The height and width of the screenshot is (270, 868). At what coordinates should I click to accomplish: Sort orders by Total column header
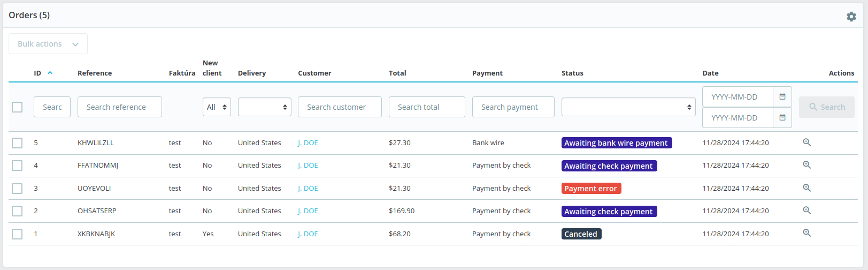[x=397, y=73]
